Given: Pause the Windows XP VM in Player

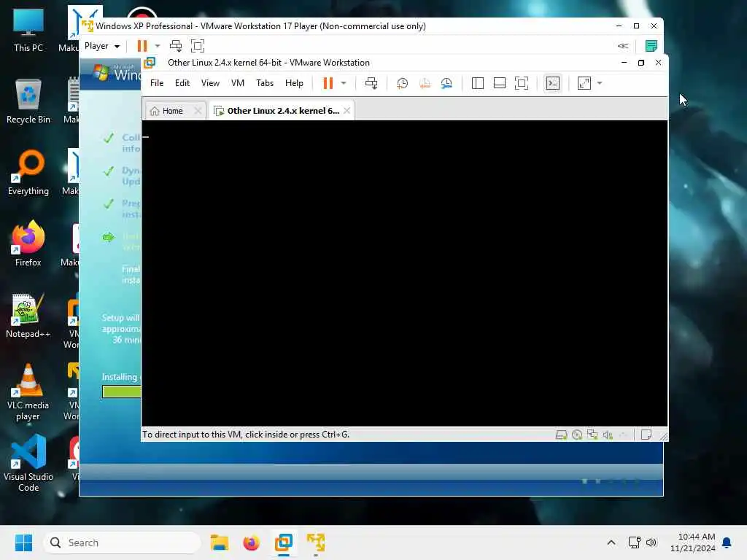Looking at the screenshot, I should [142, 46].
